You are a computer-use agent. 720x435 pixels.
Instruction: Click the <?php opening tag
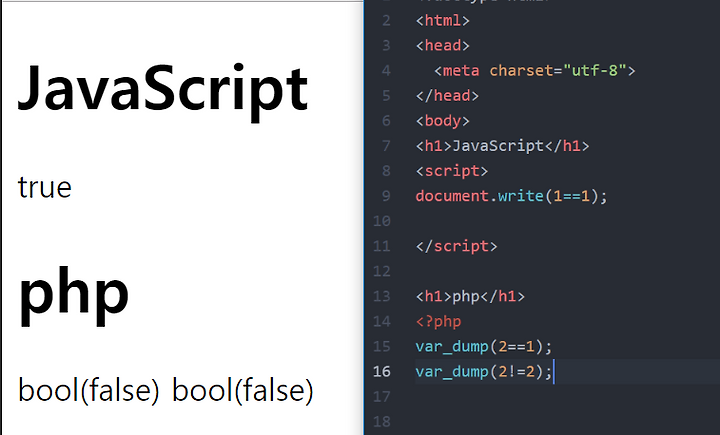(439, 322)
